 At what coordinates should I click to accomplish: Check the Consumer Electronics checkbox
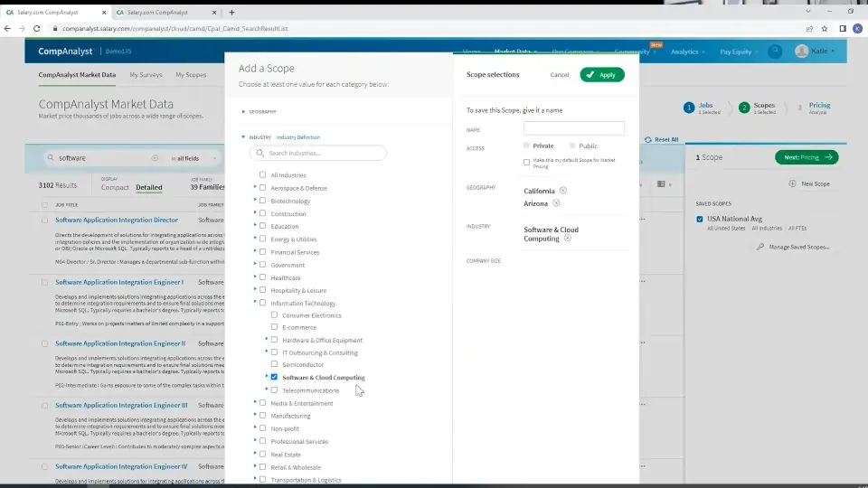coord(274,314)
